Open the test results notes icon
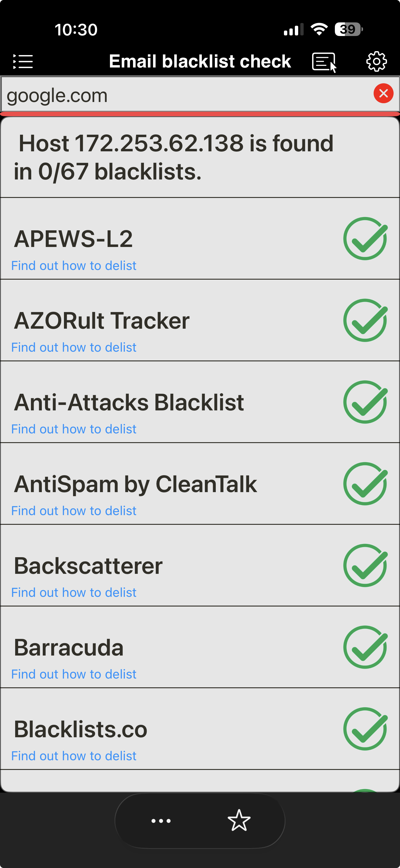The height and width of the screenshot is (868, 400). pos(323,61)
